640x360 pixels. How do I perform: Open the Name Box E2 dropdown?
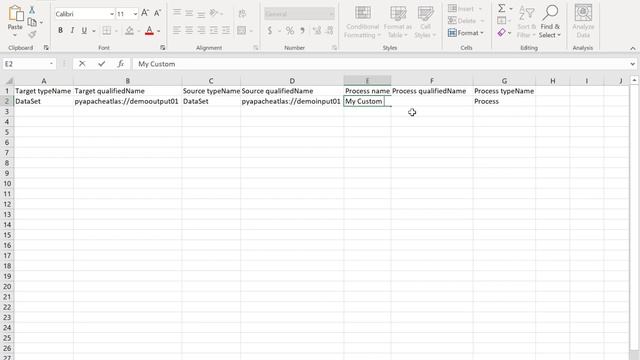(x=51, y=64)
